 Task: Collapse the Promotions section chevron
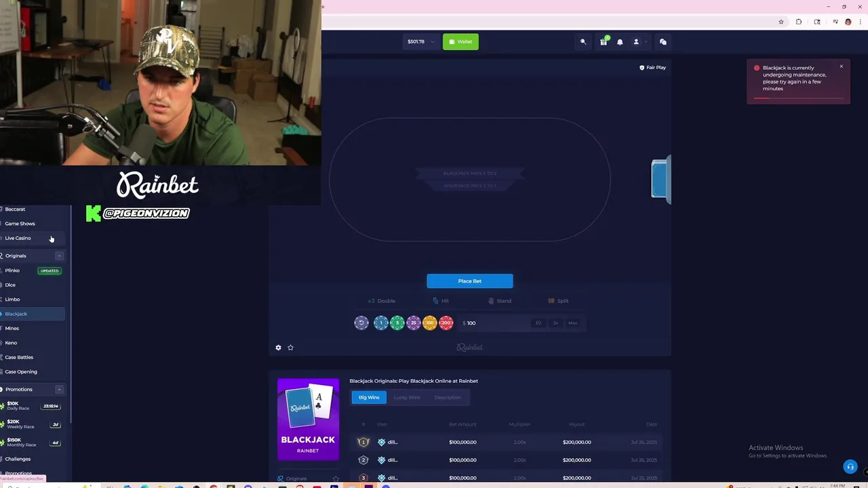click(59, 390)
